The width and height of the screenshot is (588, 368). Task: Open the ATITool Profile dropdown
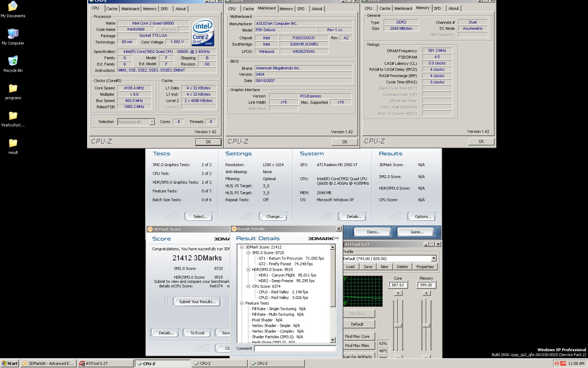coord(434,258)
